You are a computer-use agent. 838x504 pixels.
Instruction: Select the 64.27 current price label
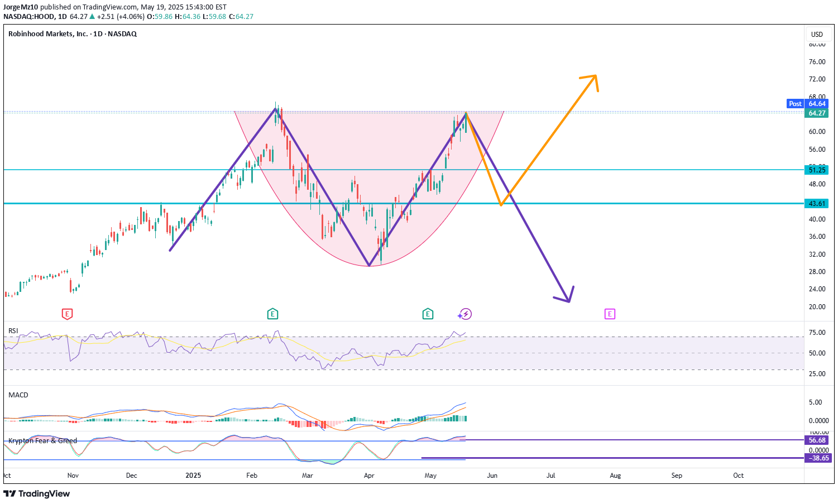click(817, 113)
